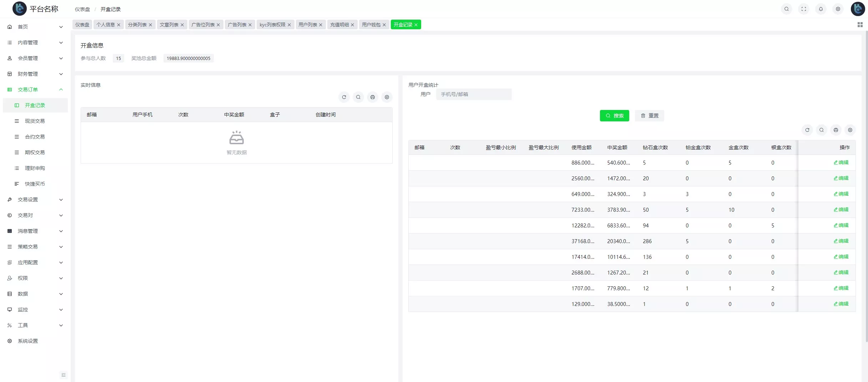Click the print icon in 实时信息 panel
The width and height of the screenshot is (868, 382).
[372, 97]
